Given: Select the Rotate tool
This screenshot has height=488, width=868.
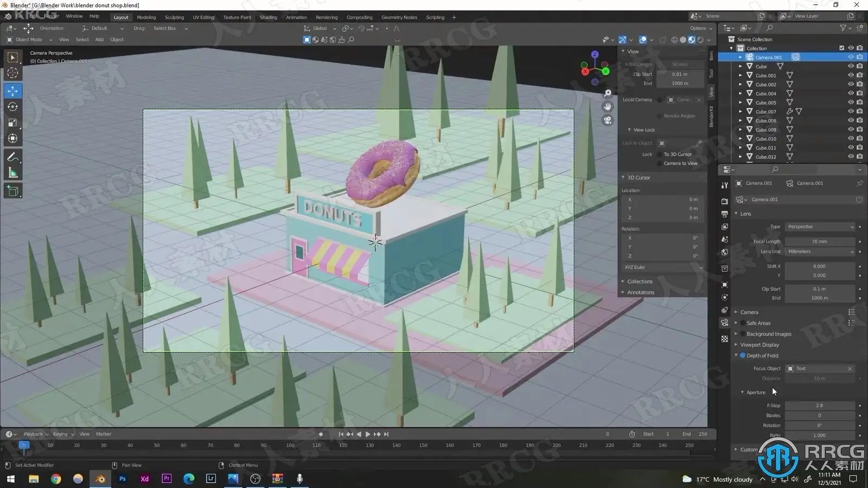Looking at the screenshot, I should [12, 107].
